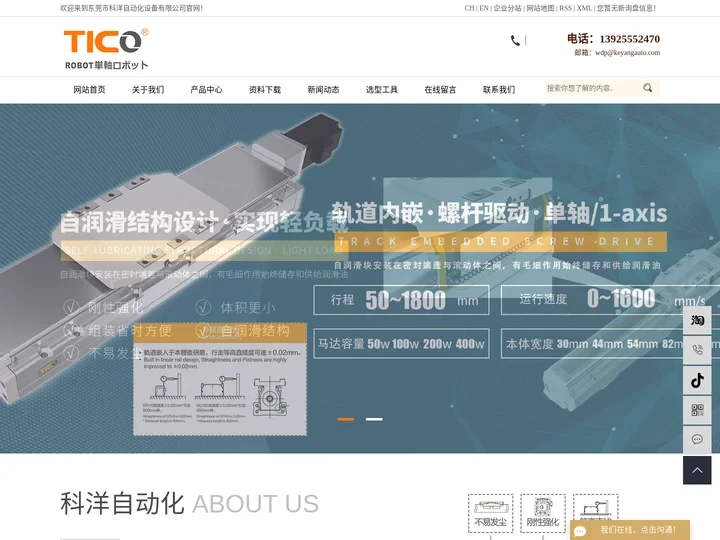
Task: Open 选型工具 menu item
Action: point(382,90)
